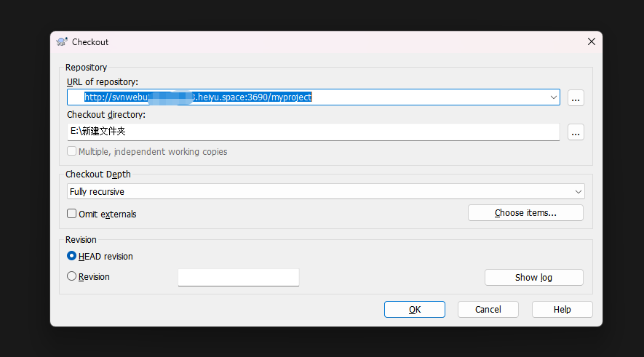Close the Checkout dialog
The image size is (644, 357).
592,41
